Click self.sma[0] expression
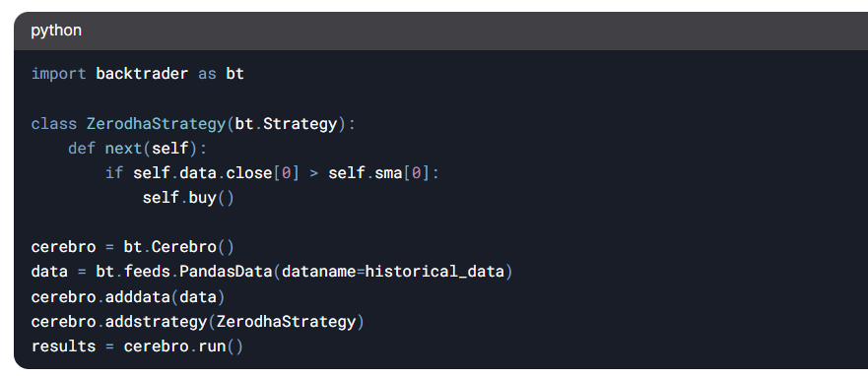This screenshot has width=868, height=376. click(378, 173)
